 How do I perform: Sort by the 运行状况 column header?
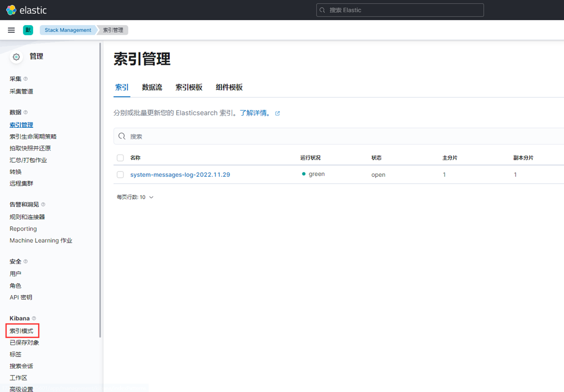[310, 158]
